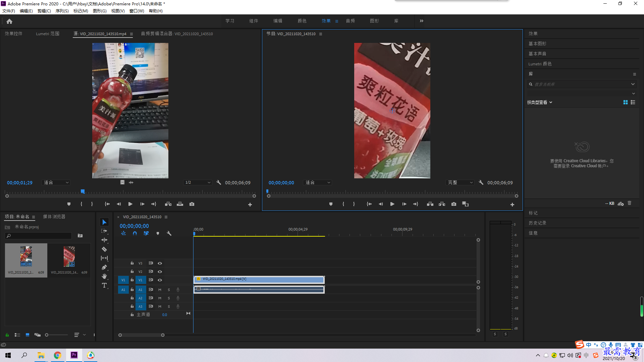Screen dimensions: 644x362
Task: Select the Pen tool
Action: click(x=104, y=267)
